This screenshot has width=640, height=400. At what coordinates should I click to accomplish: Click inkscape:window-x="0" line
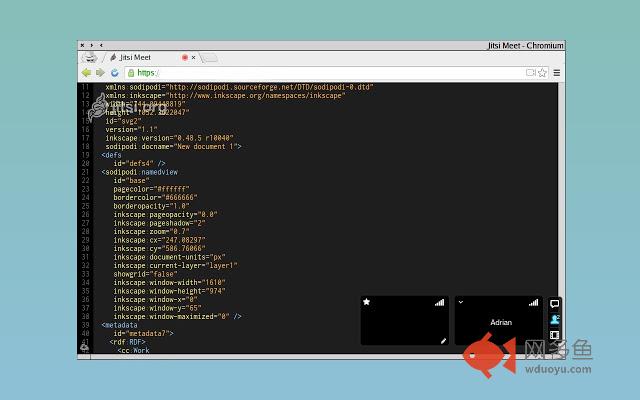[x=156, y=300]
